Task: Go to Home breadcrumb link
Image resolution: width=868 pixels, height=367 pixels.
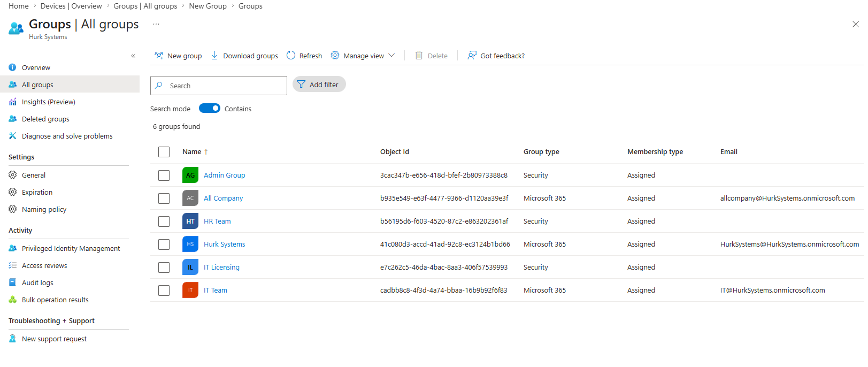Action: point(19,6)
